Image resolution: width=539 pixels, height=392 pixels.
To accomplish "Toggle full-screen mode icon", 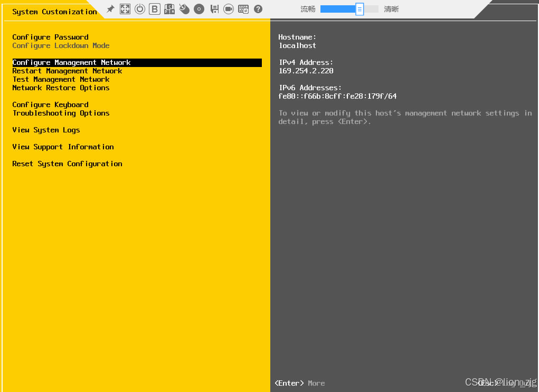I will tap(125, 9).
